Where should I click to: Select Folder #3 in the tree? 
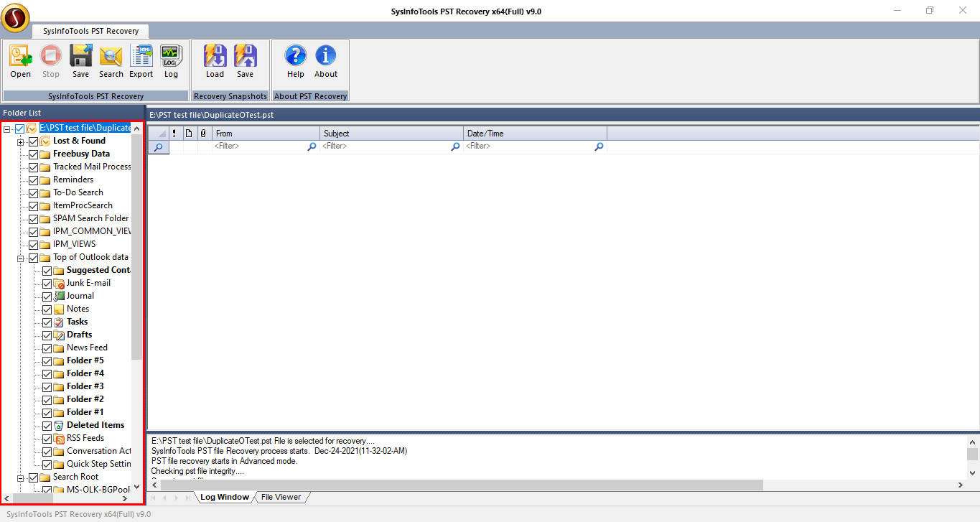[85, 386]
